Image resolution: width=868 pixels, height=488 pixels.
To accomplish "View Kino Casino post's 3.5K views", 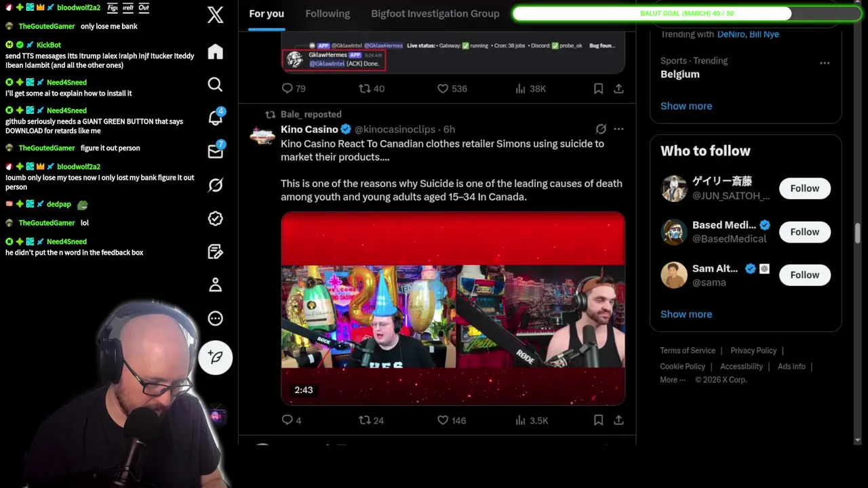I will point(532,420).
